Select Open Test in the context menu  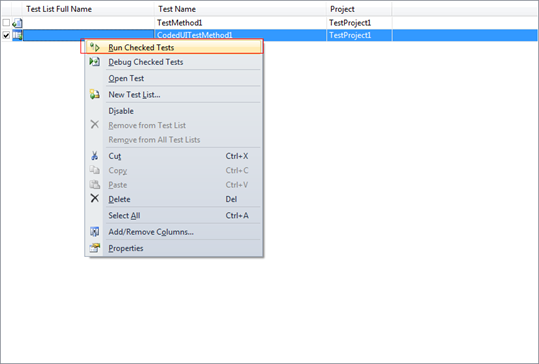tap(174, 78)
